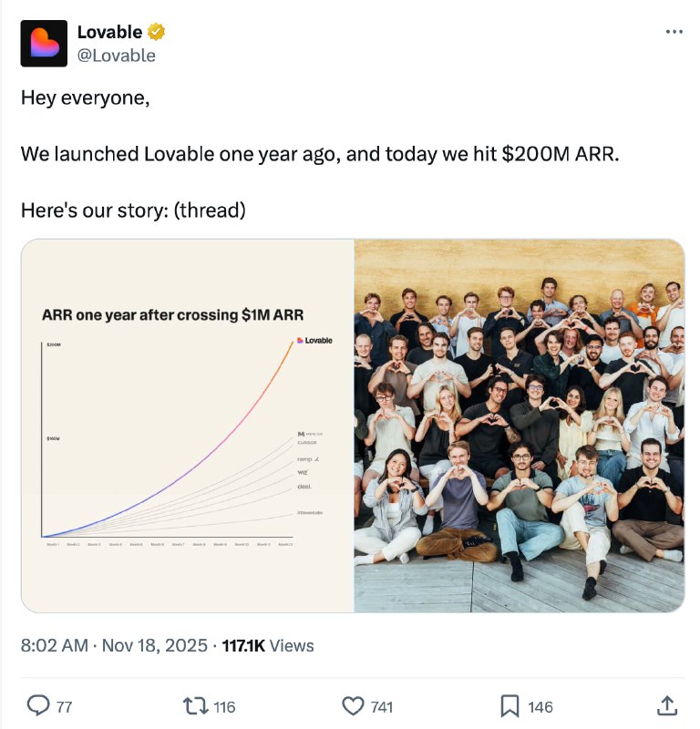
Task: Open the Lovable profile avatar
Action: 44,44
